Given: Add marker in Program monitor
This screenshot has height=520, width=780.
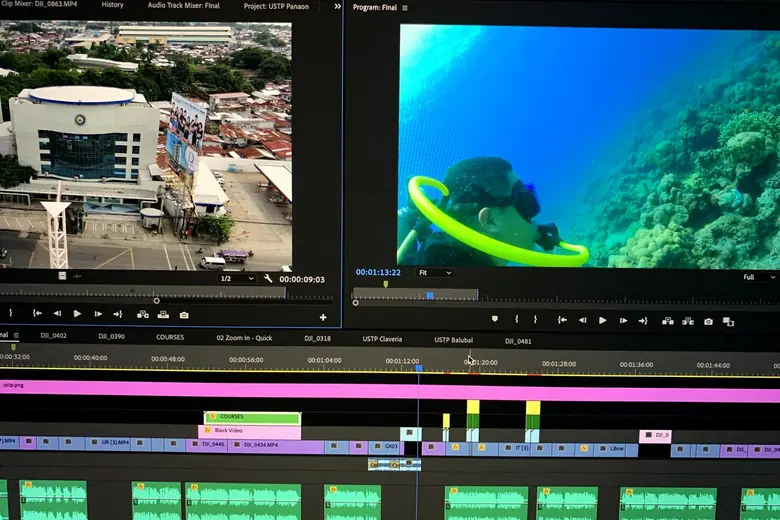Looking at the screenshot, I should point(494,319).
